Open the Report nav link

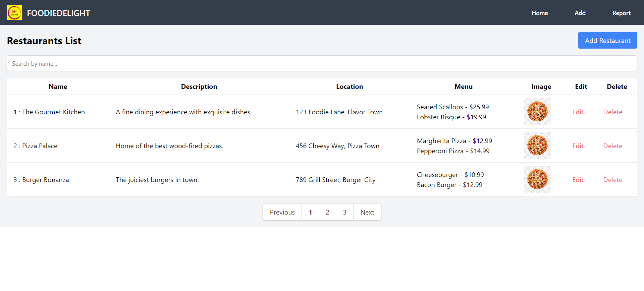[622, 13]
